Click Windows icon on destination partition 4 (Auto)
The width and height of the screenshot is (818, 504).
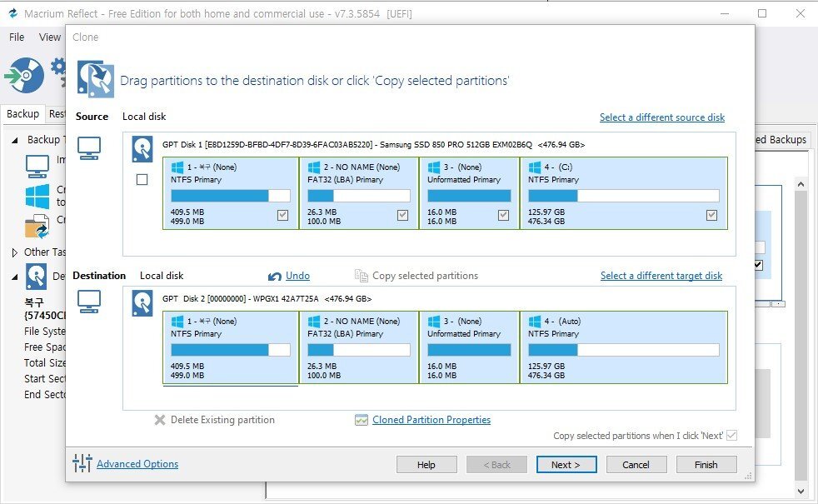point(535,322)
